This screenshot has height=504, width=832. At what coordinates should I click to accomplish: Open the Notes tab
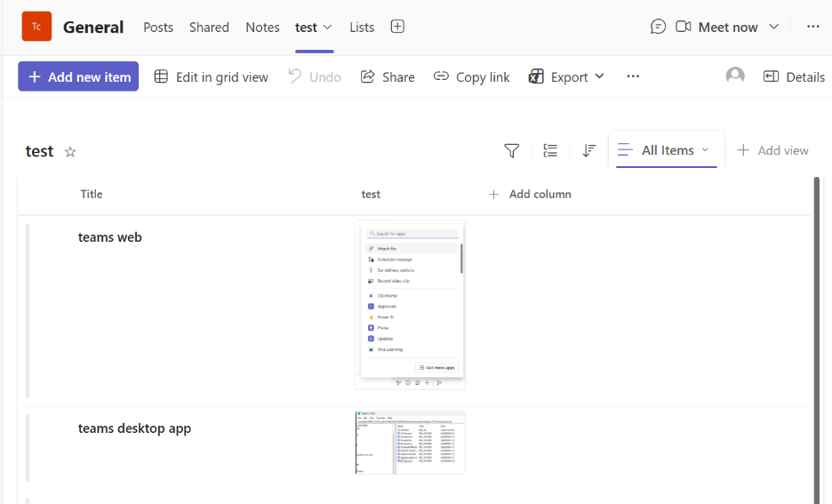[x=262, y=27]
